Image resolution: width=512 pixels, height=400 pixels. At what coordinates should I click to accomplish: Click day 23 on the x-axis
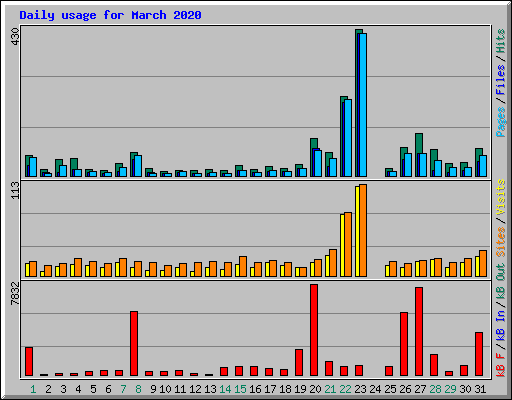(x=360, y=389)
